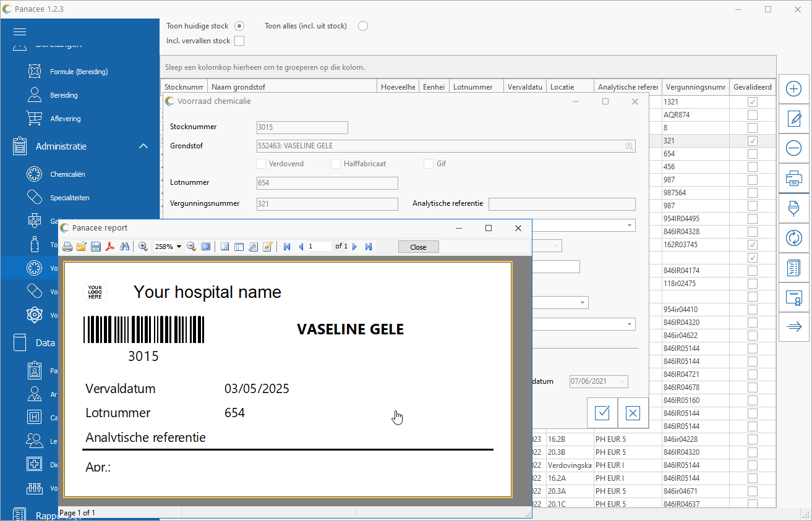The width and height of the screenshot is (812, 521).
Task: Cancel the dialog with the X button
Action: (x=633, y=413)
